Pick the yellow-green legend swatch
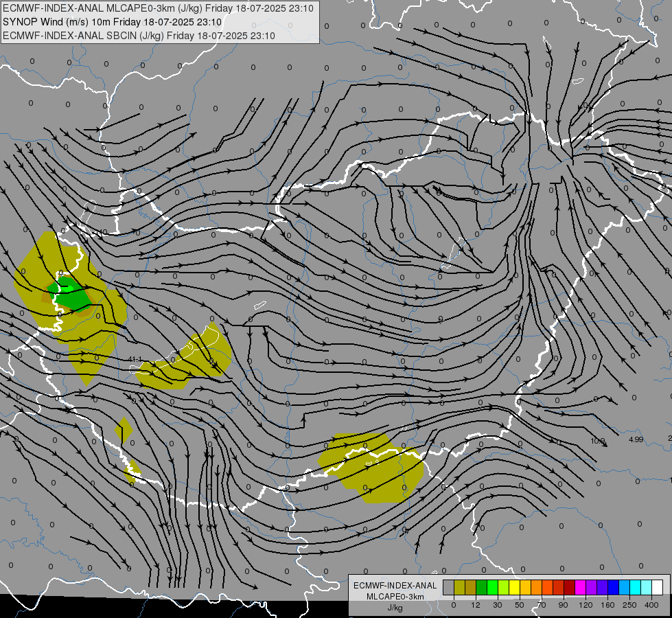Image resolution: width=672 pixels, height=618 pixels. (504, 587)
